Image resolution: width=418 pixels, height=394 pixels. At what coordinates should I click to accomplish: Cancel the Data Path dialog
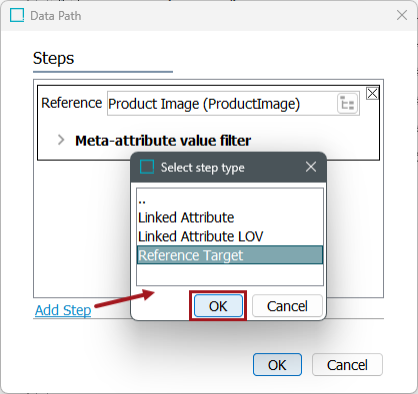pyautogui.click(x=347, y=365)
